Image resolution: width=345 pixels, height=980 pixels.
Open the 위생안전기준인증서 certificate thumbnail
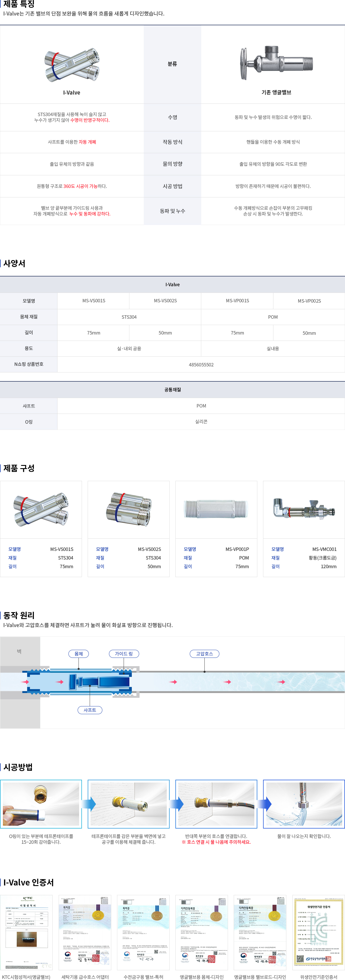tap(319, 933)
